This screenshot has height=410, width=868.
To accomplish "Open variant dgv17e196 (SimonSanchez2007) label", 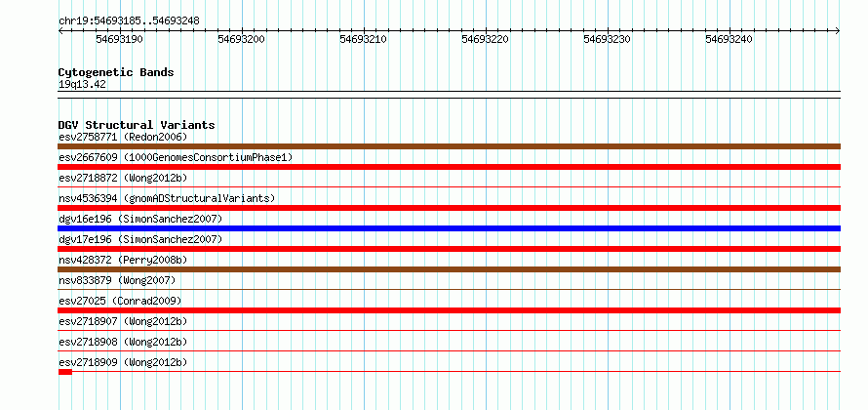I will pyautogui.click(x=140, y=239).
